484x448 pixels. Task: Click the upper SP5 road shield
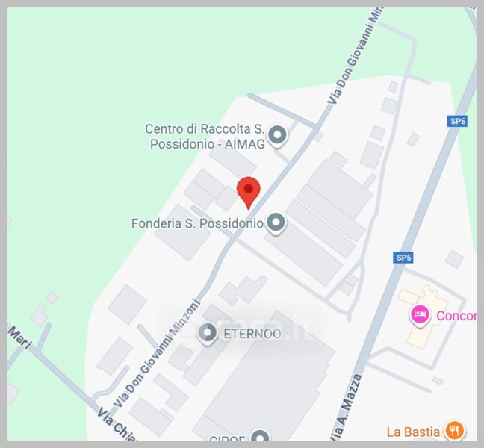point(457,121)
